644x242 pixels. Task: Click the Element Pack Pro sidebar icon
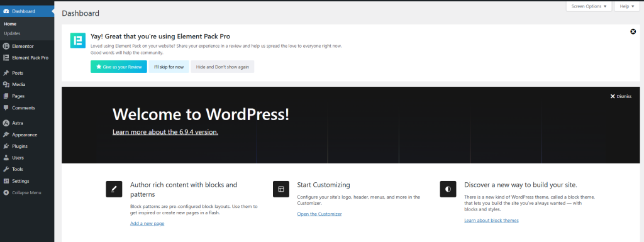pyautogui.click(x=6, y=58)
